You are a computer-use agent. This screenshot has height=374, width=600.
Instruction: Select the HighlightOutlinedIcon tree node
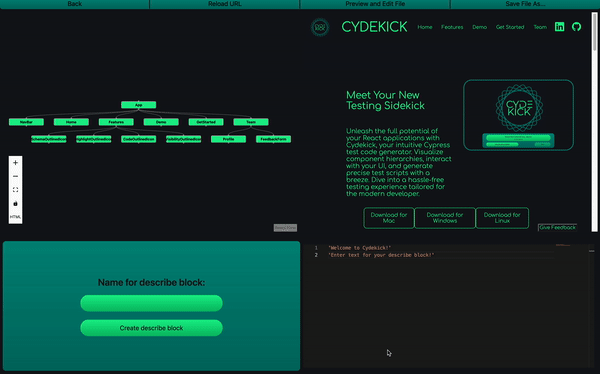94,139
